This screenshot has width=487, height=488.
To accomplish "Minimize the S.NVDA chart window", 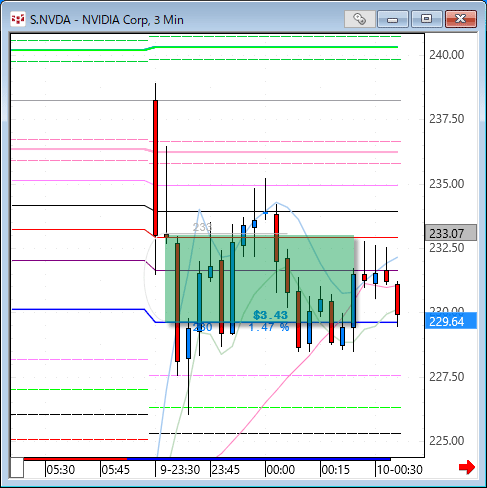I will (393, 19).
